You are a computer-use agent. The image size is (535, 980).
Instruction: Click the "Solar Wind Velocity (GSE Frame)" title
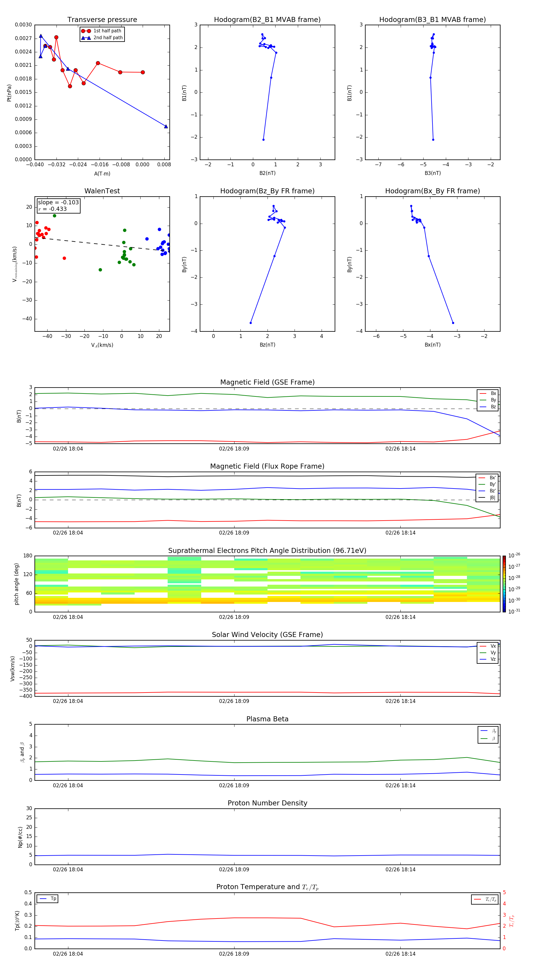267,635
